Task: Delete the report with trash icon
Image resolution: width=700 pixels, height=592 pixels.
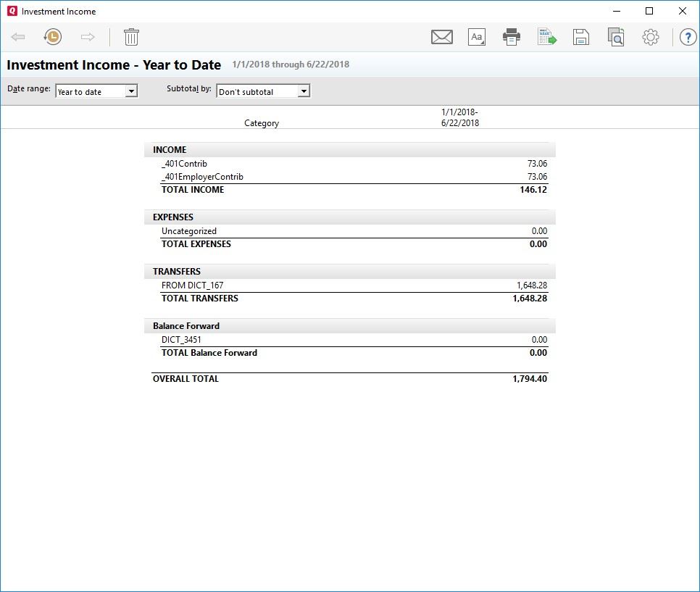Action: pyautogui.click(x=131, y=37)
